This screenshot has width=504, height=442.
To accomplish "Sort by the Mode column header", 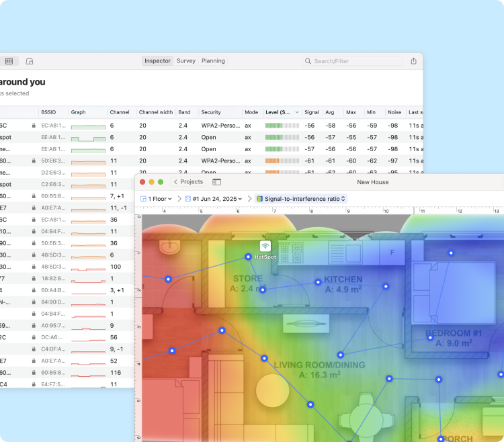I will point(251,112).
